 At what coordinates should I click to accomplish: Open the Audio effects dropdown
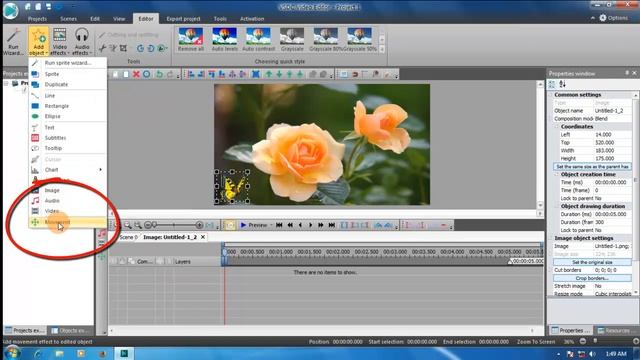(82, 42)
